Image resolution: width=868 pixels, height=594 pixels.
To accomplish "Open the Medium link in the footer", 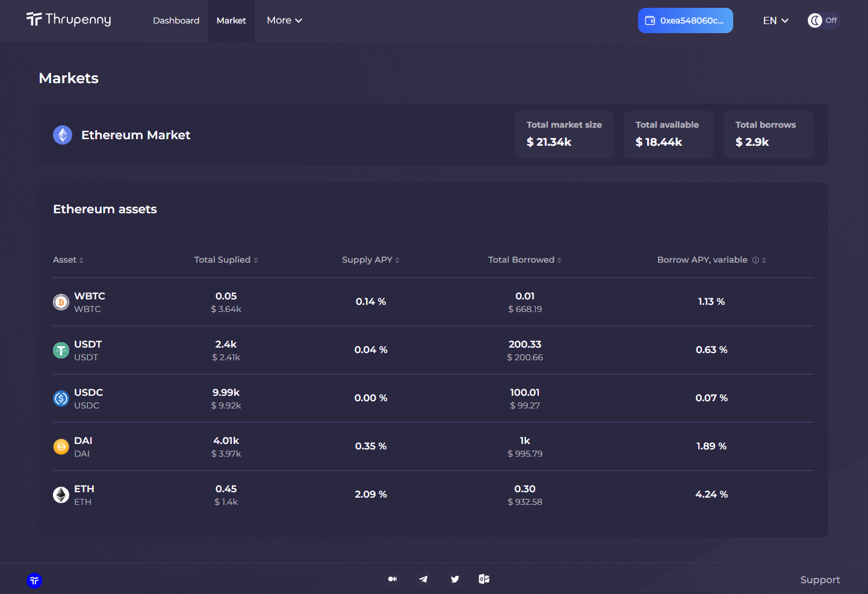I will point(392,579).
